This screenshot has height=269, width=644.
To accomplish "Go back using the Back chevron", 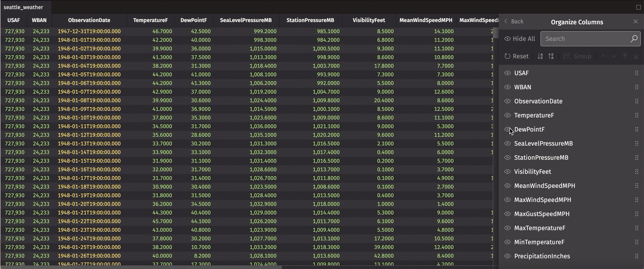I will [x=513, y=22].
